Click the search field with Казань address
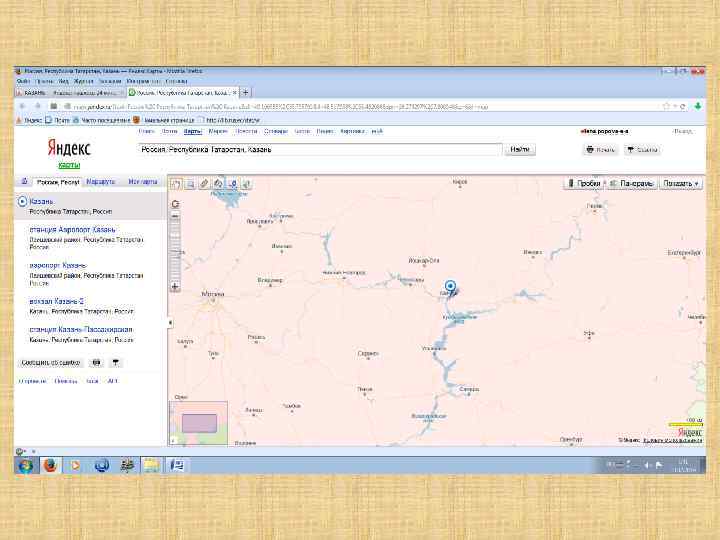720x540 pixels. pos(320,149)
